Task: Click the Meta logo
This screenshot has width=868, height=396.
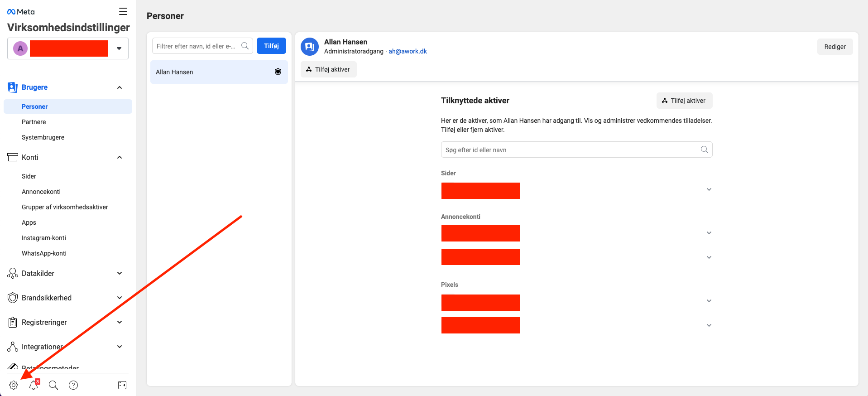Action: point(21,12)
